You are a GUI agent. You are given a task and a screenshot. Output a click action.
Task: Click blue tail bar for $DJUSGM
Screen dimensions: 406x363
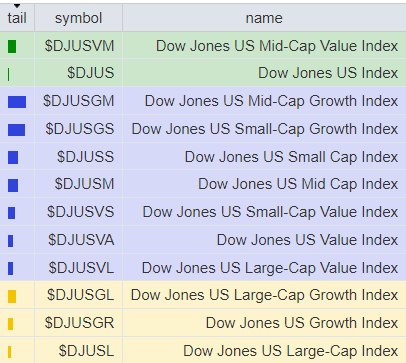click(17, 102)
